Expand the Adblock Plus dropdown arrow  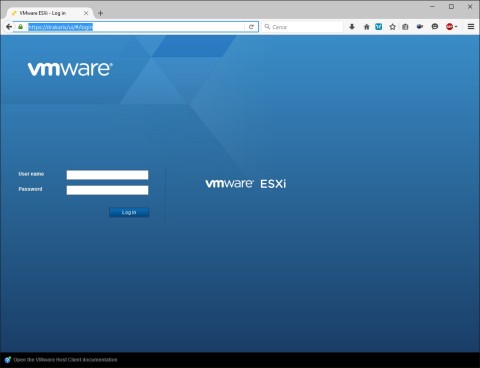tap(456, 27)
